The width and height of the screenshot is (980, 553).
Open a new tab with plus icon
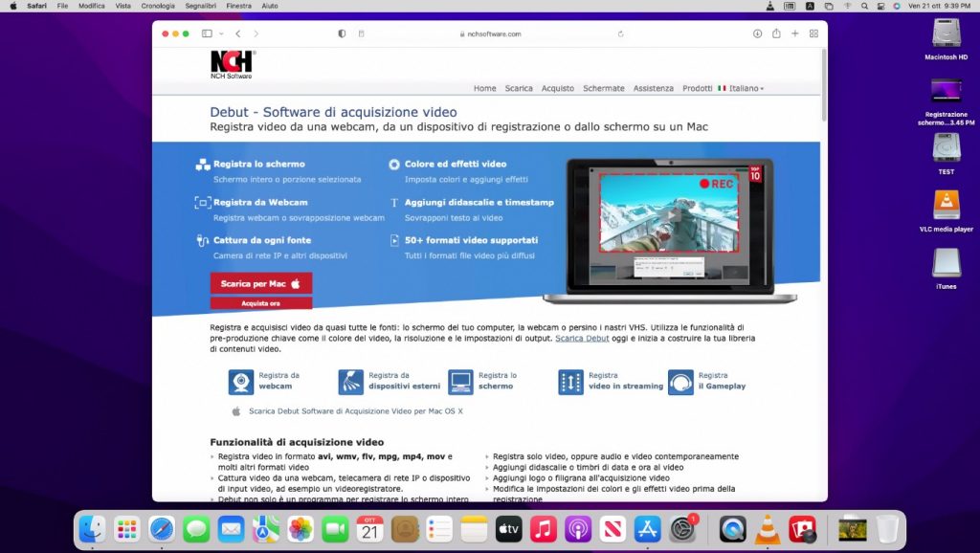click(794, 33)
